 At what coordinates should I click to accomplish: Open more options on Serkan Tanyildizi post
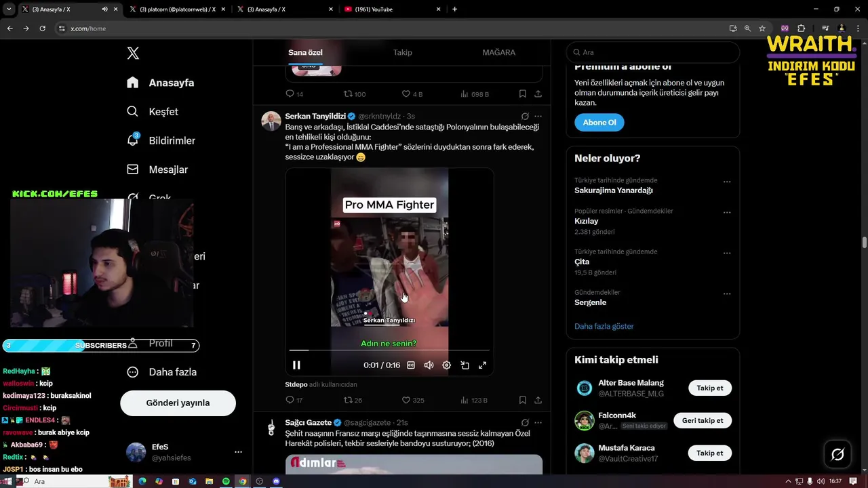coord(538,117)
